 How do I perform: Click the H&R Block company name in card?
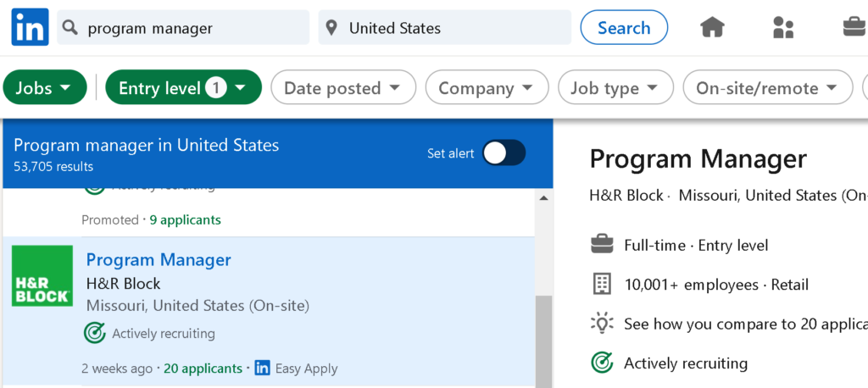pos(124,284)
